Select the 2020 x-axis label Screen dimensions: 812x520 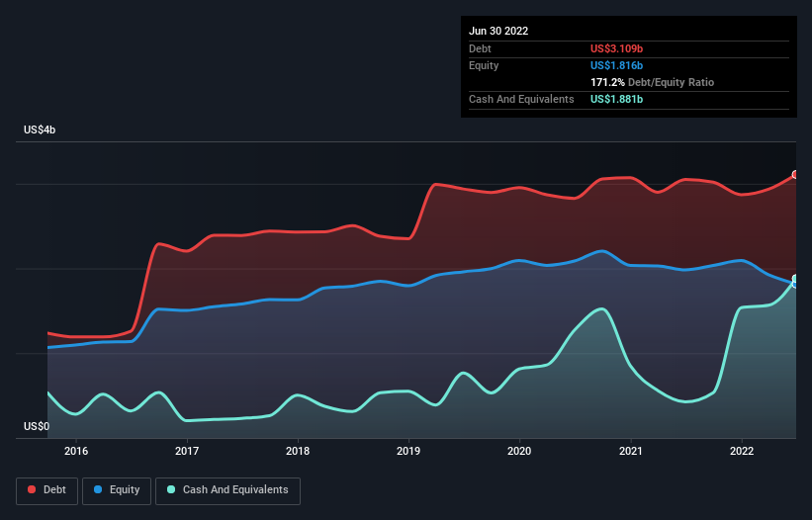pyautogui.click(x=519, y=451)
